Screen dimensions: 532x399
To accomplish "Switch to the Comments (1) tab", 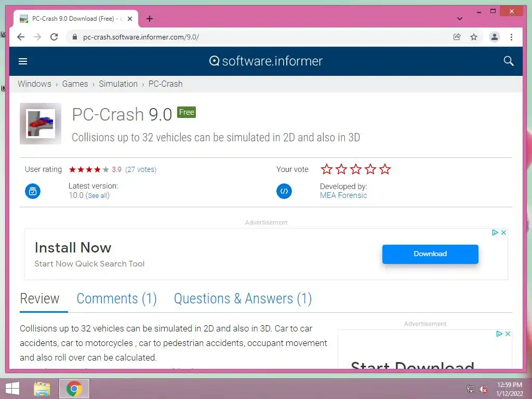I will (117, 299).
